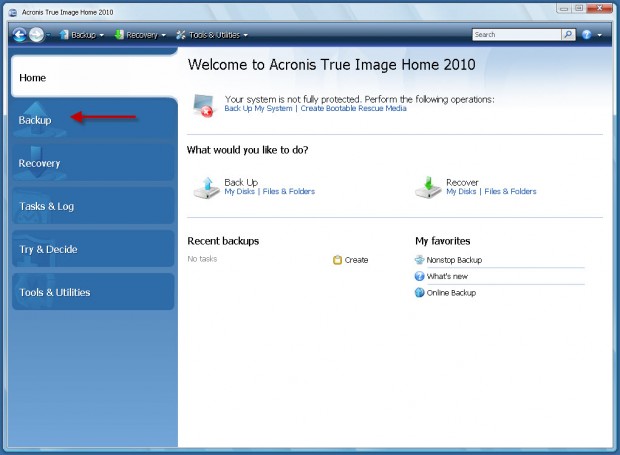Click the Nonstop Backup favorite icon

(x=420, y=260)
